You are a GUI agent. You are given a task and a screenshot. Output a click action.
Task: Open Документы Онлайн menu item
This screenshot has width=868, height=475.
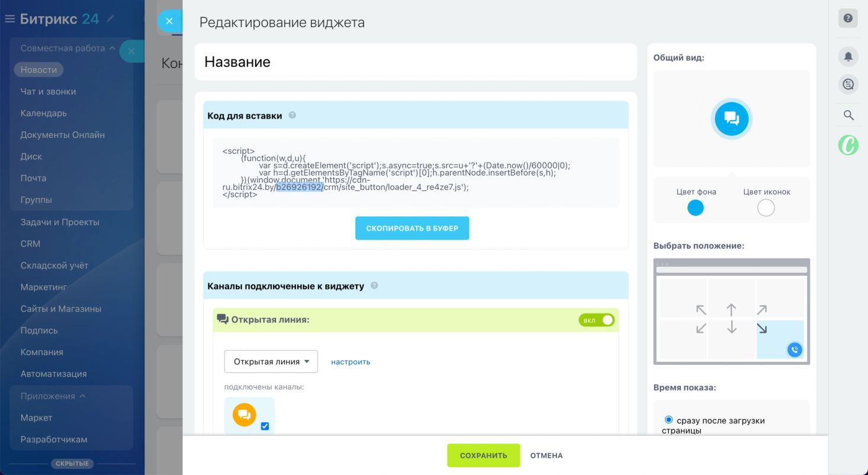tap(62, 135)
